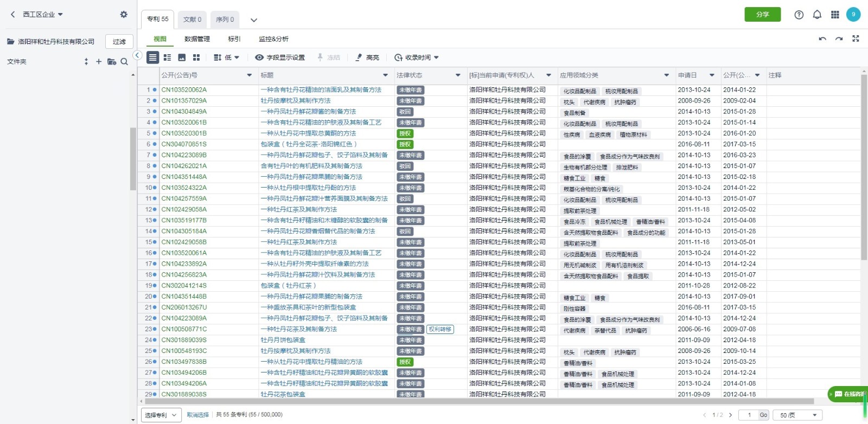
Task: Open the 西工区企业 workspace dropdown
Action: 43,15
